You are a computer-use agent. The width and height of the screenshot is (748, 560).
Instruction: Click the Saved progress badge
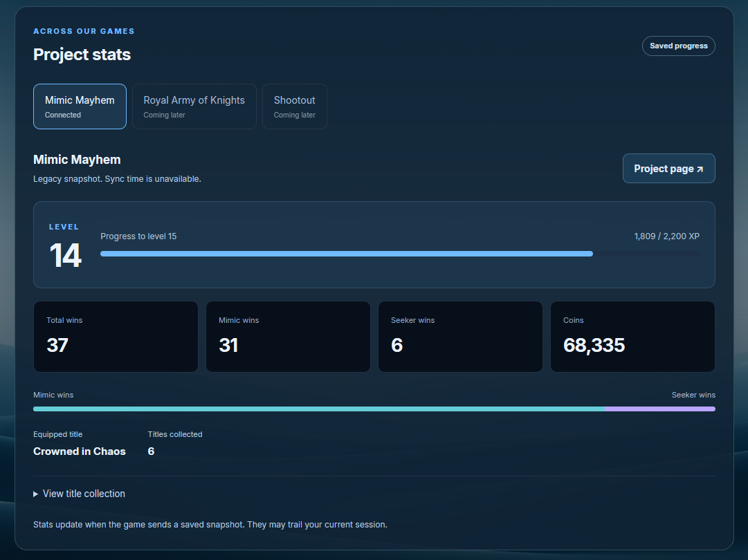678,46
